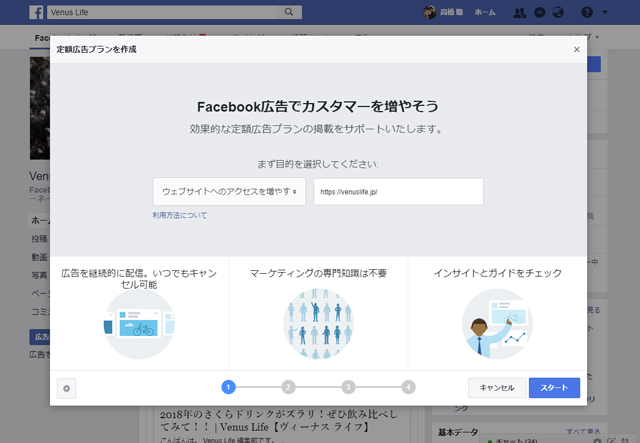Click 写真 in left page sidebar
640x443 pixels.
pos(40,276)
